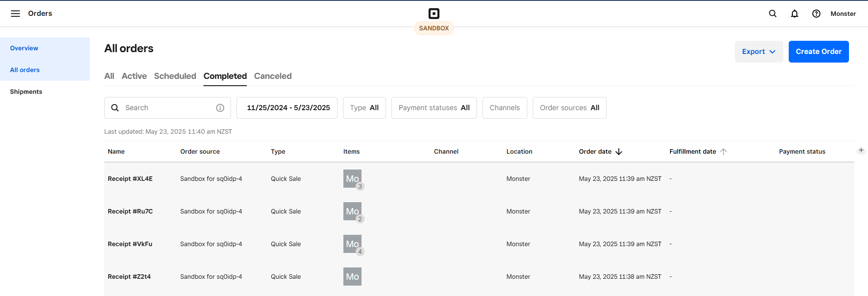Screen dimensions: 868x296
Task: Open the search magnifier in header
Action: [x=773, y=14]
